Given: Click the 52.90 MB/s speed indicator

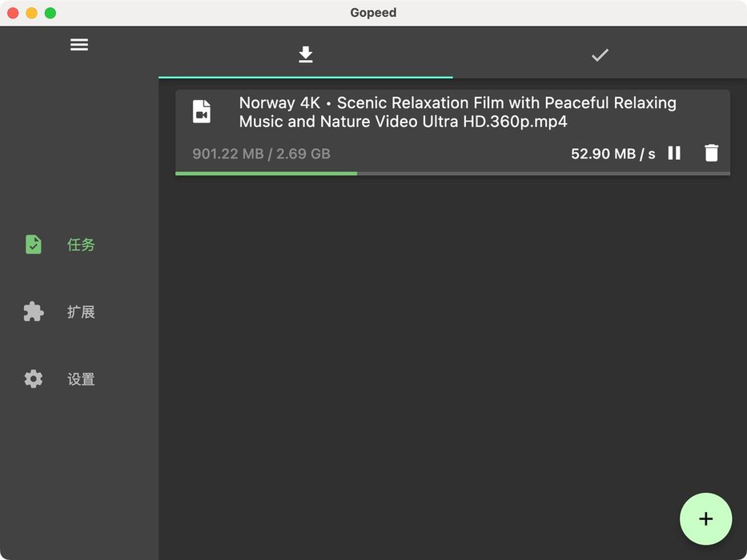Looking at the screenshot, I should pyautogui.click(x=612, y=154).
